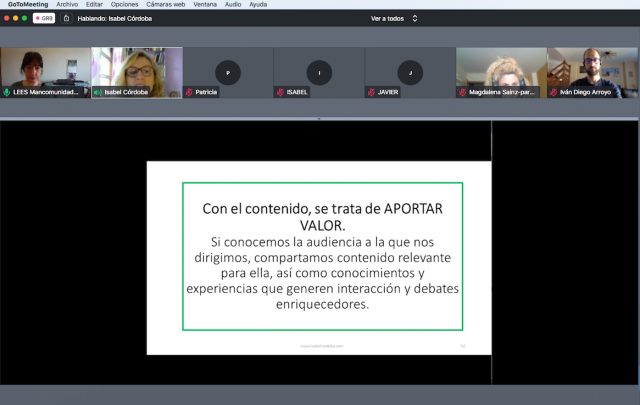
Task: Click Magdalena Sainz's muted microphone icon
Action: click(462, 92)
